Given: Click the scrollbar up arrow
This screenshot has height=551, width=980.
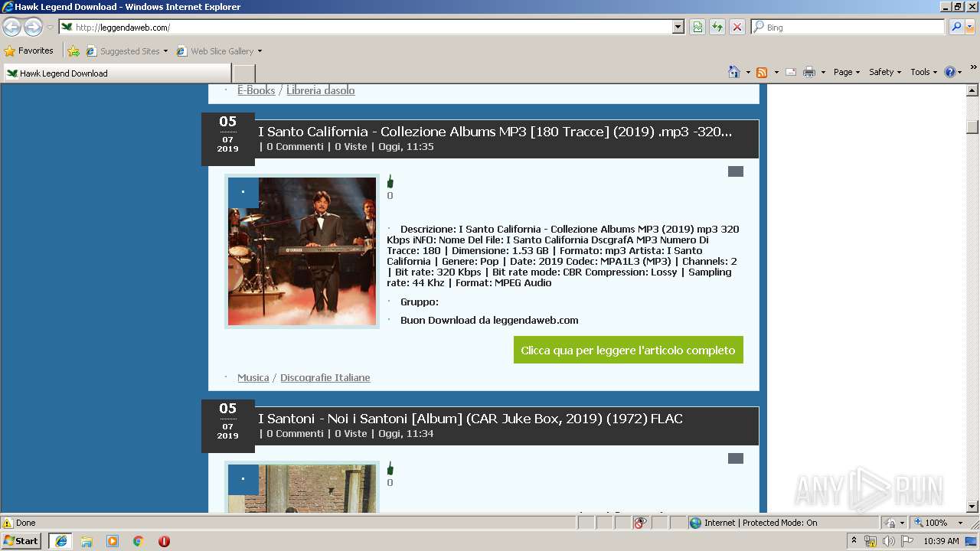Looking at the screenshot, I should tap(972, 90).
